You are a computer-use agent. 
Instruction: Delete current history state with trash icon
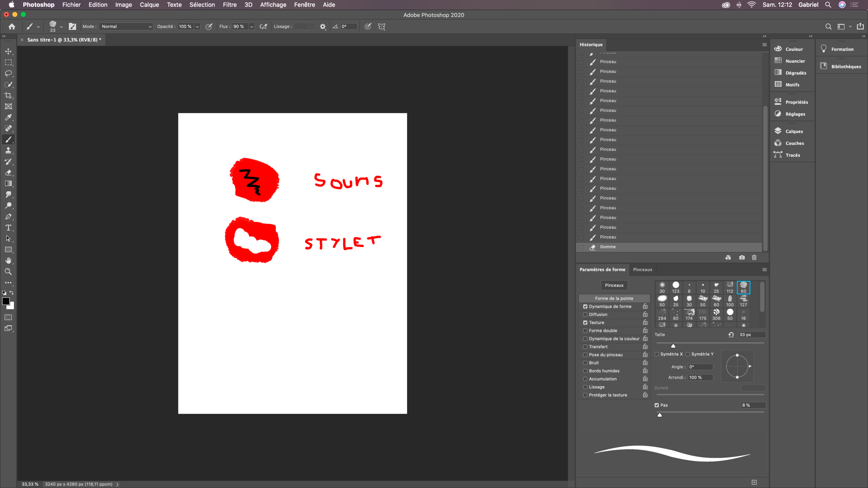tap(754, 258)
